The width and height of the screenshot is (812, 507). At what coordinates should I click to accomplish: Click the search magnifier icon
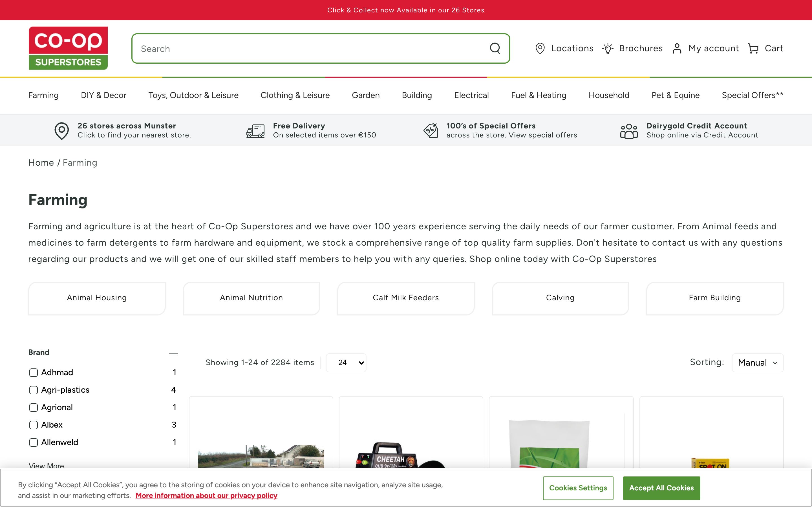[x=495, y=49]
